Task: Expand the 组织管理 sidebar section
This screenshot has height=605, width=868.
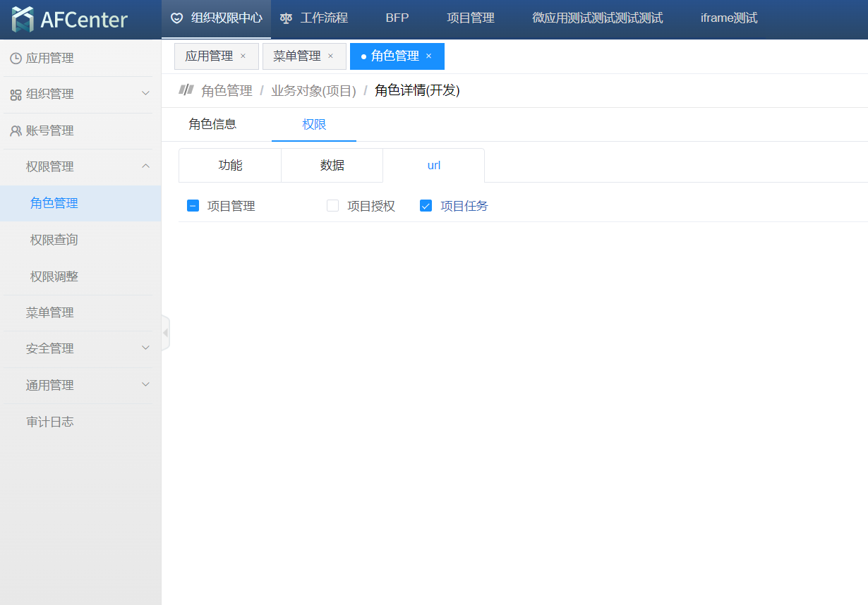Action: [x=145, y=94]
